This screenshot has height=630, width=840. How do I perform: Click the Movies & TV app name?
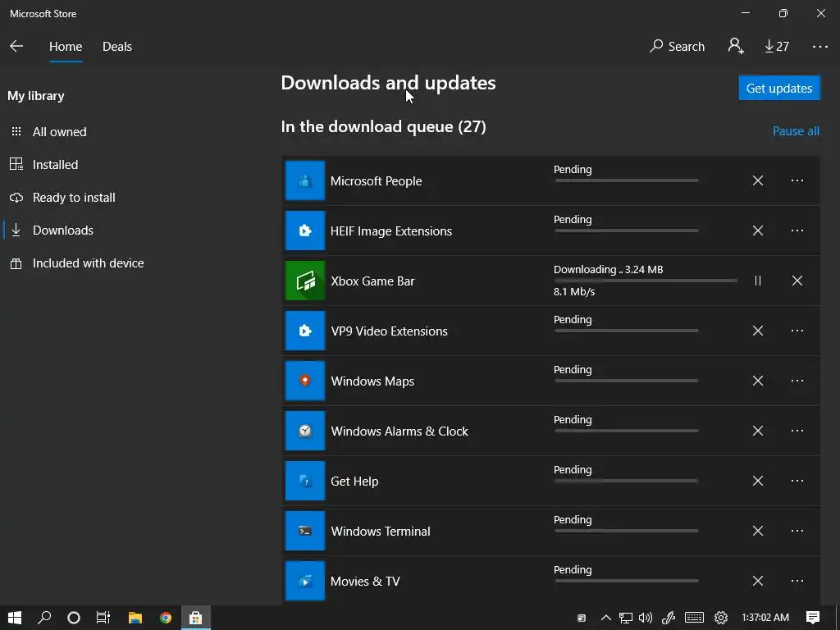pos(365,582)
